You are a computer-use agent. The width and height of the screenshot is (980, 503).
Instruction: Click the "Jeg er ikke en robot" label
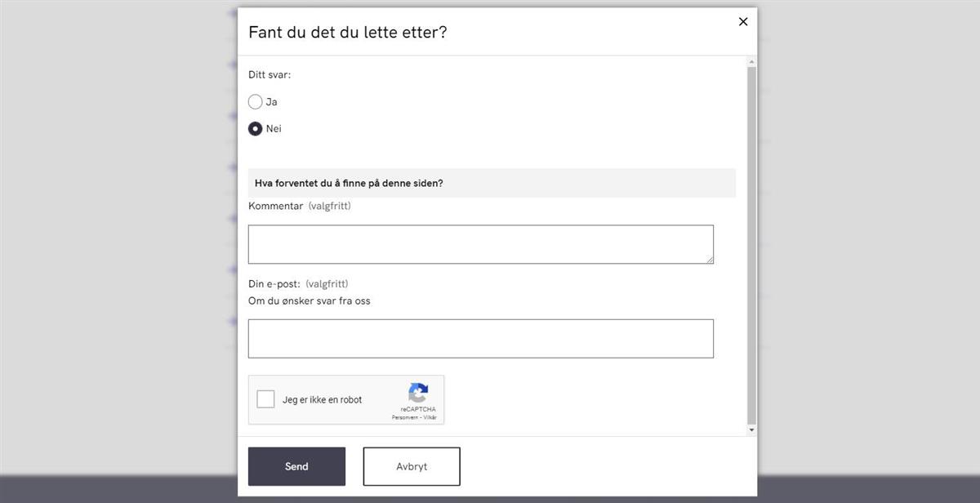(x=323, y=400)
